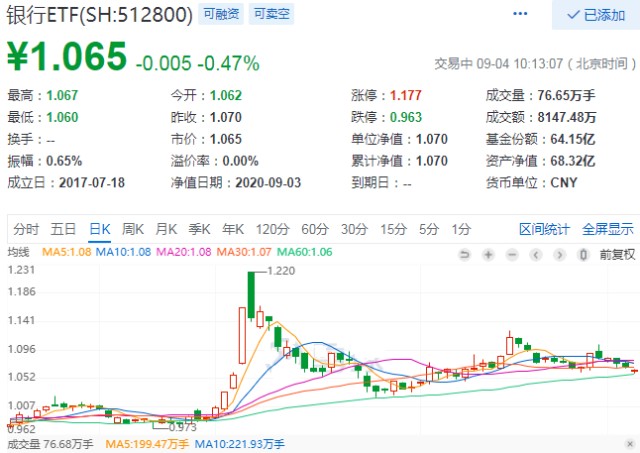Move chart right with the right chevron
This screenshot has width=640, height=453.
(x=560, y=255)
